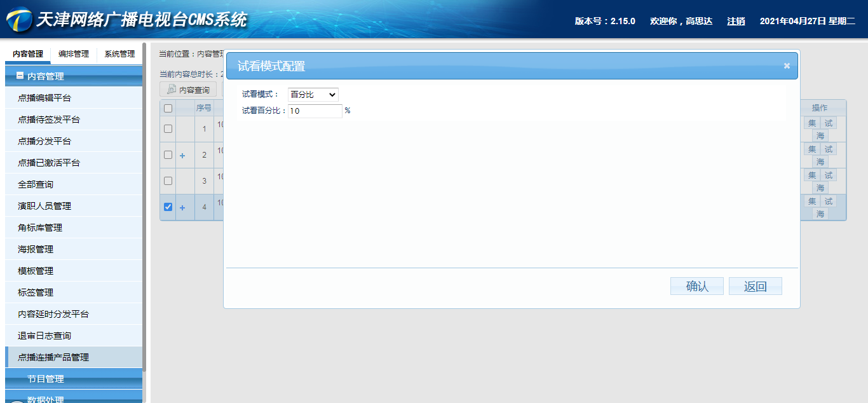
Task: Click the Tianjin TV logo icon
Action: tap(18, 20)
